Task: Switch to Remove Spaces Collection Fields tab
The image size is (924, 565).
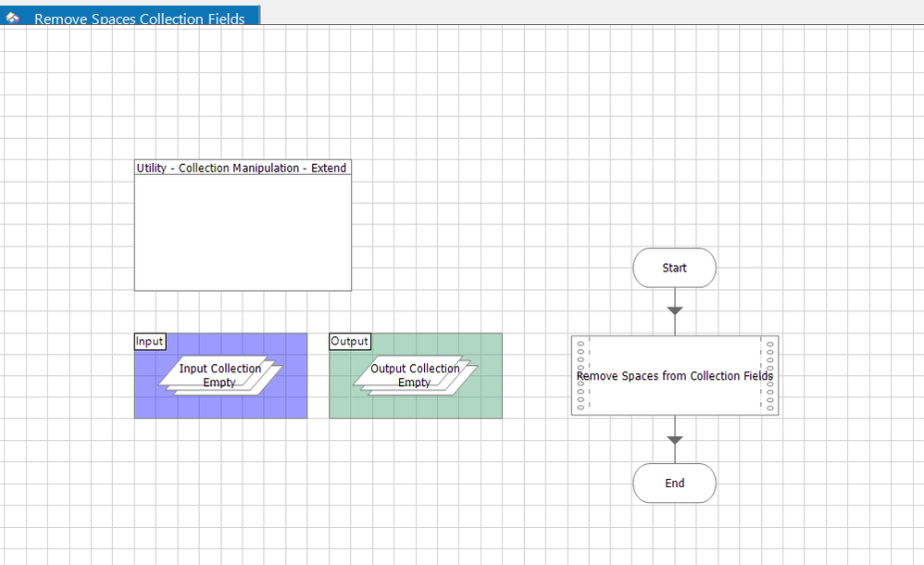Action: pyautogui.click(x=139, y=19)
